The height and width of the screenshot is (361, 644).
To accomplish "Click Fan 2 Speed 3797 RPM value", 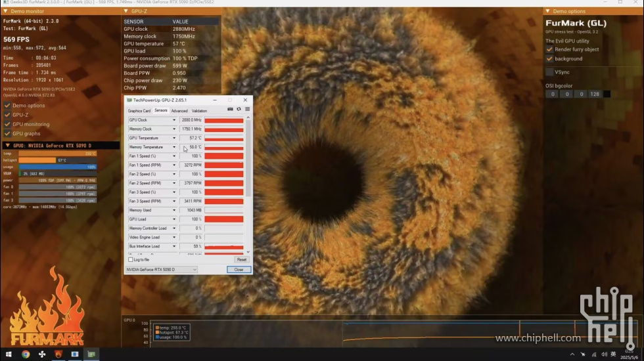I will [x=191, y=183].
